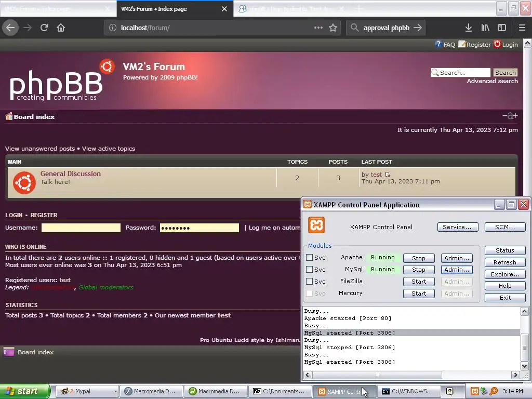This screenshot has width=532, height=399.
Task: Click the XAMPP Status button
Action: [x=505, y=250]
